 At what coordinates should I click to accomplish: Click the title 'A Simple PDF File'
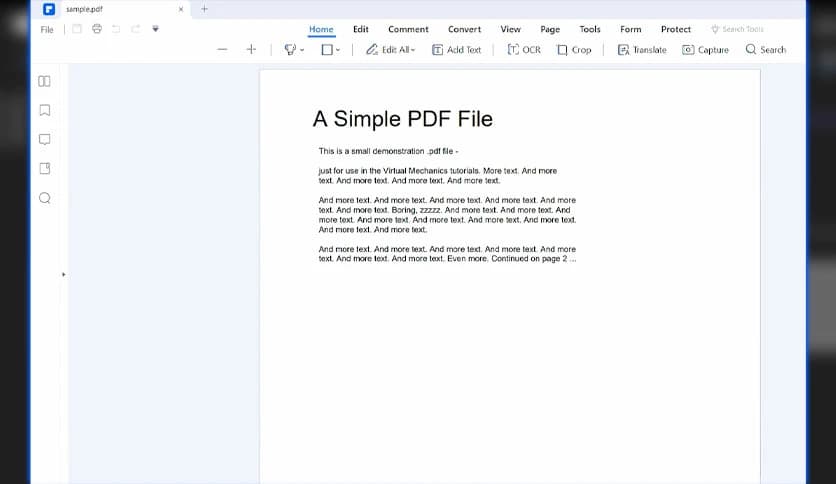click(x=403, y=119)
